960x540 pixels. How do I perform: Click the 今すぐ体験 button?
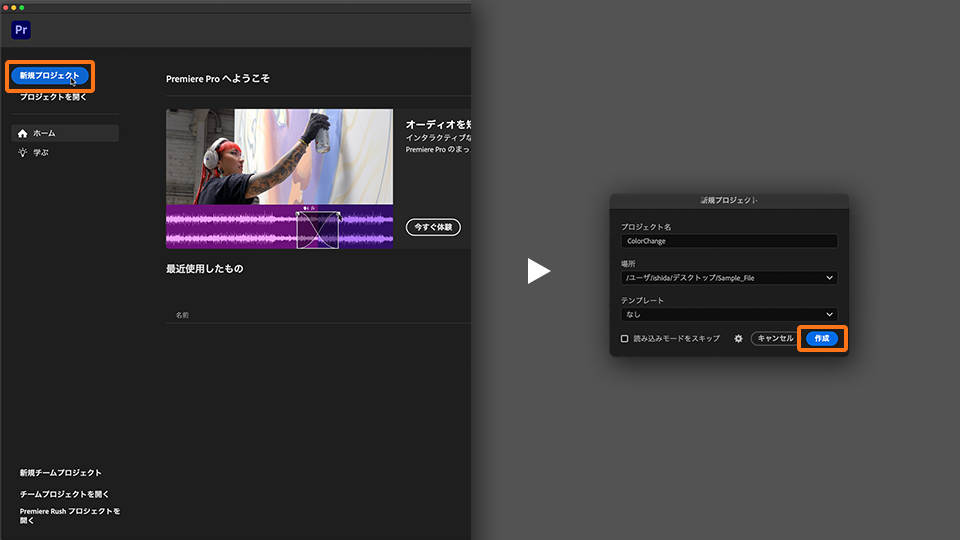433,227
